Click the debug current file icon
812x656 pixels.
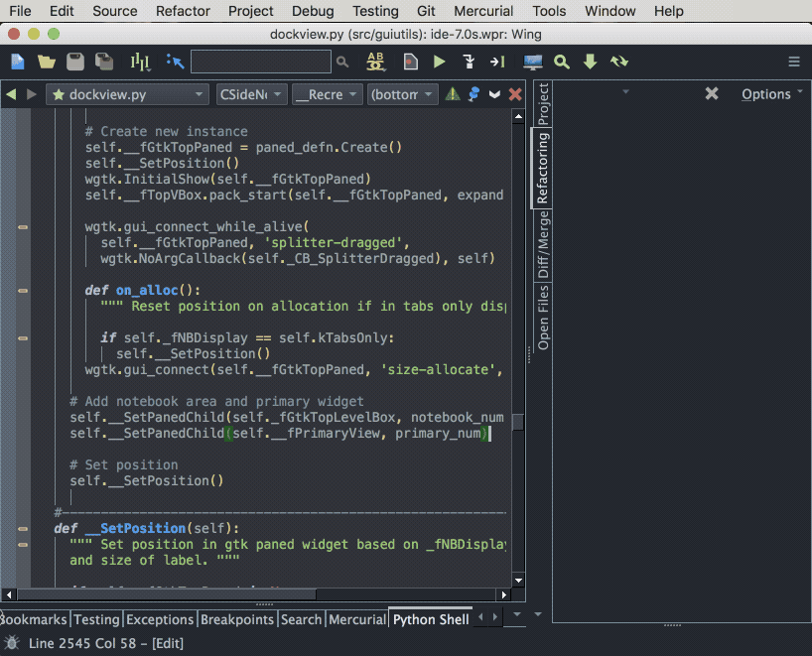tap(410, 62)
